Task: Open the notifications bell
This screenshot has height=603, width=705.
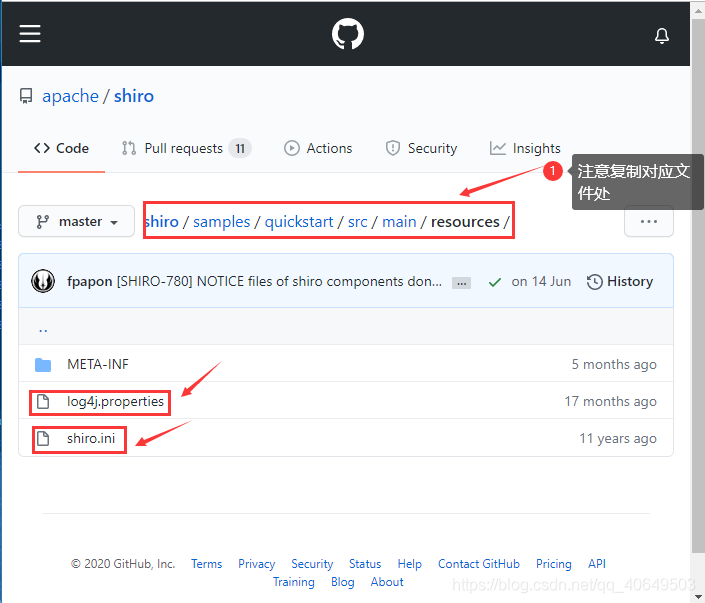Action: pos(661,36)
